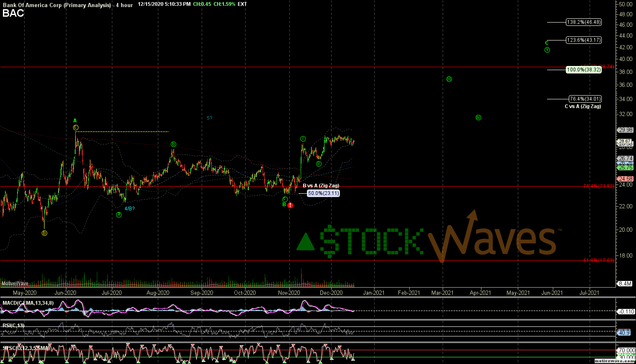Select Mar-2021 on the time axis

(x=442, y=293)
